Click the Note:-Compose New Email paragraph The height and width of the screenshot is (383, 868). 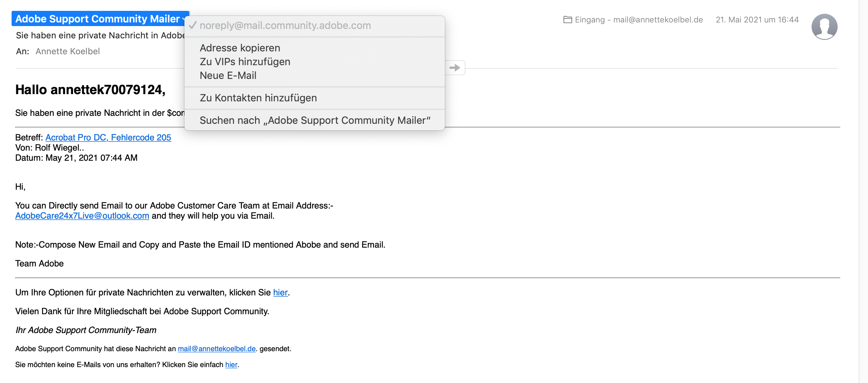point(200,245)
